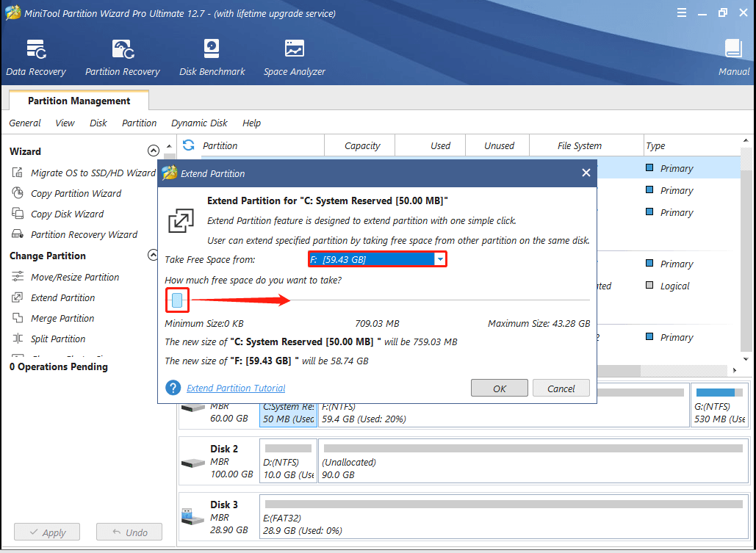Click the Cancel button in dialog
This screenshot has width=756, height=553.
click(561, 388)
